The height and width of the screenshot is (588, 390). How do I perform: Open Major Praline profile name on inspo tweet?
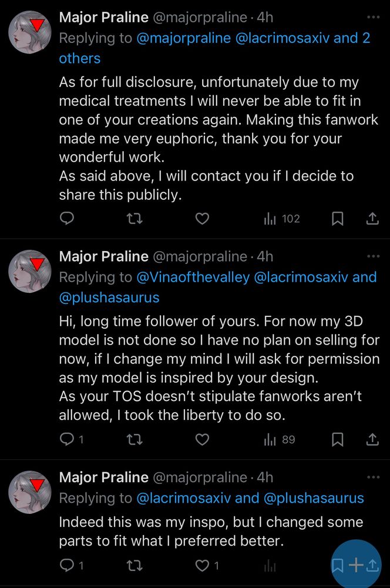pyautogui.click(x=104, y=477)
